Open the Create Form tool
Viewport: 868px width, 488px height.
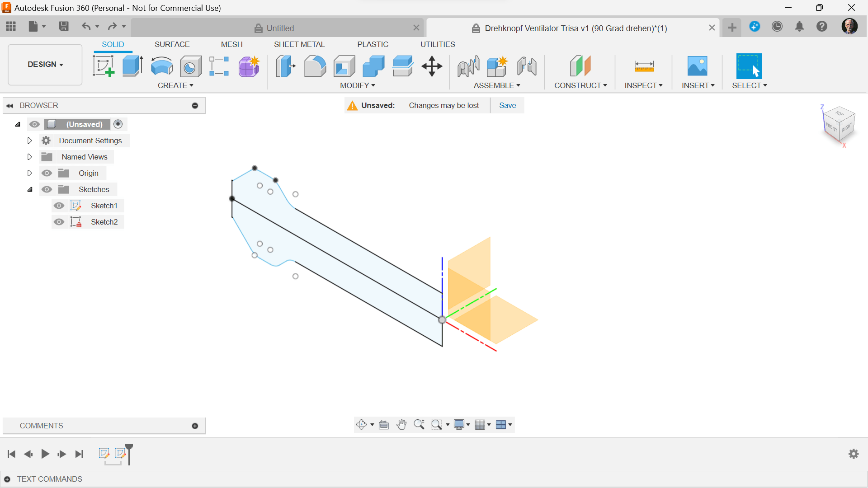(x=249, y=66)
